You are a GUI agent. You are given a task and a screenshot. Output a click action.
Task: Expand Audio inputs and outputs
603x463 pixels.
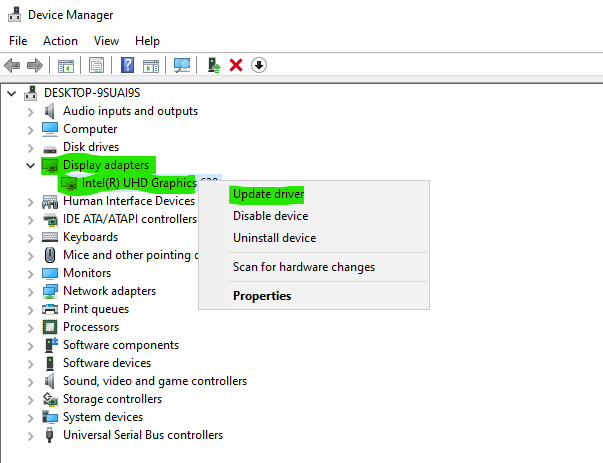[x=30, y=112]
